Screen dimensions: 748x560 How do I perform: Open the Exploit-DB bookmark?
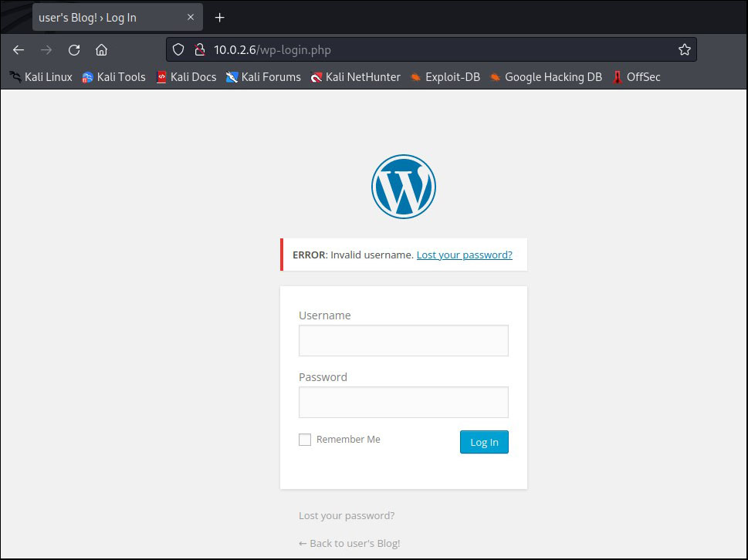point(445,76)
